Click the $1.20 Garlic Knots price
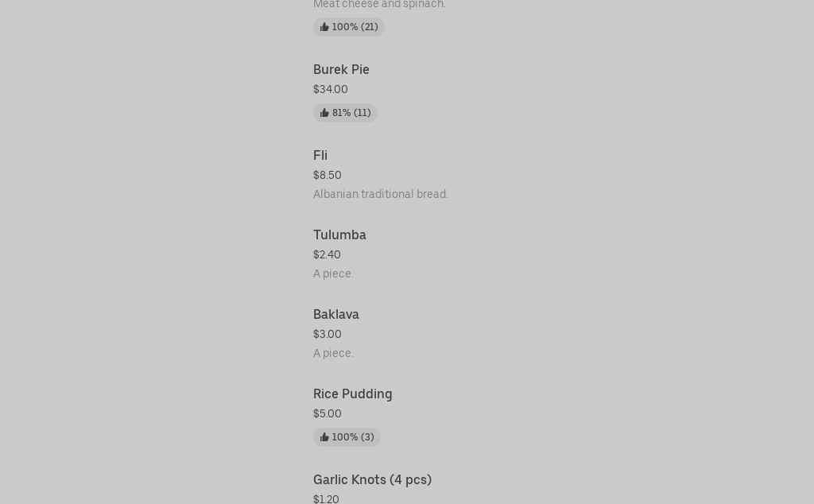This screenshot has width=814, height=504. [326, 499]
